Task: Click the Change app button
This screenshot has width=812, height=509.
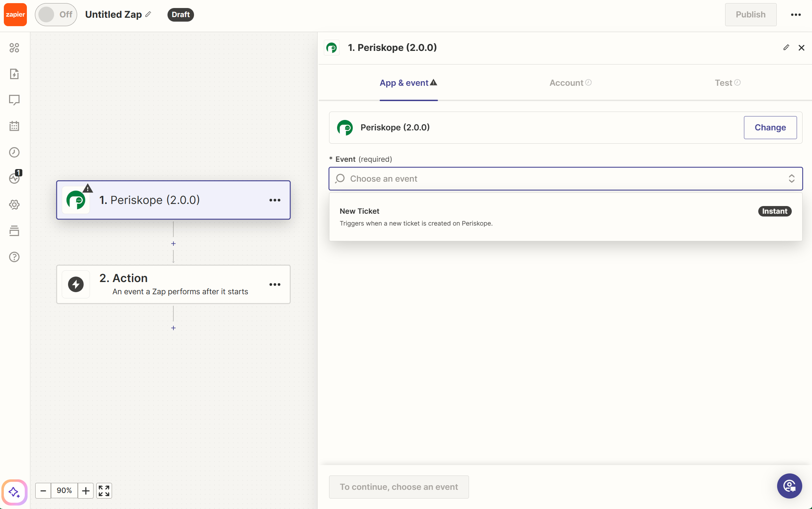Action: pos(770,128)
